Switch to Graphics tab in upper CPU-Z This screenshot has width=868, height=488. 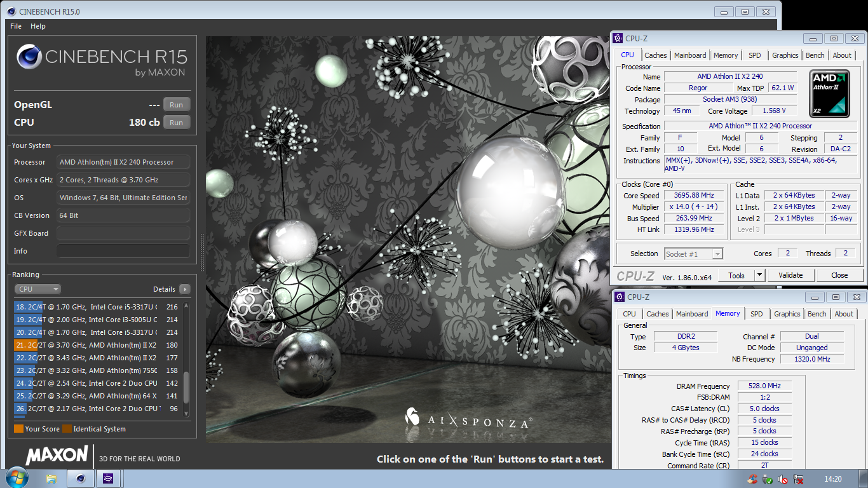coord(785,55)
